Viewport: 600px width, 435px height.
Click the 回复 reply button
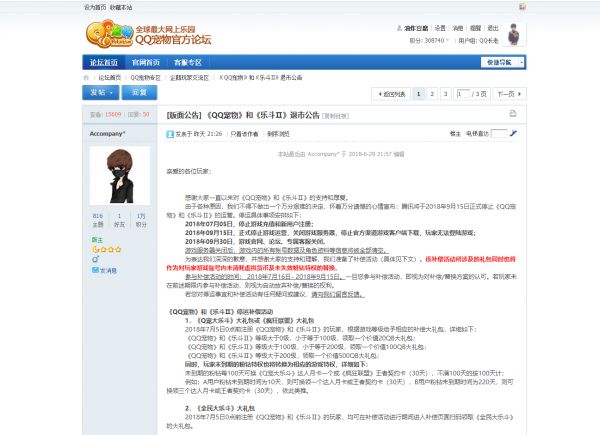140,92
